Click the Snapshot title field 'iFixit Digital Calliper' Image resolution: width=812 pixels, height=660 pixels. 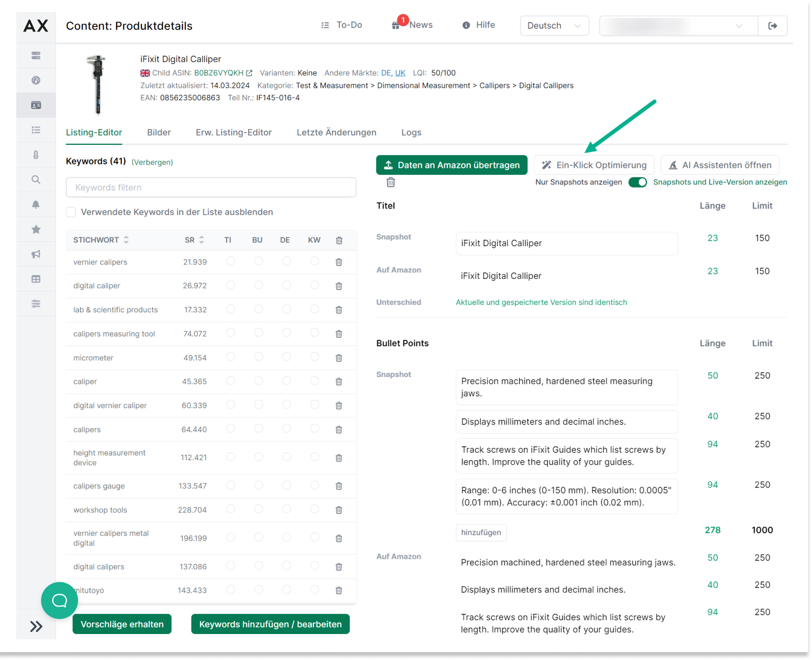click(x=567, y=244)
